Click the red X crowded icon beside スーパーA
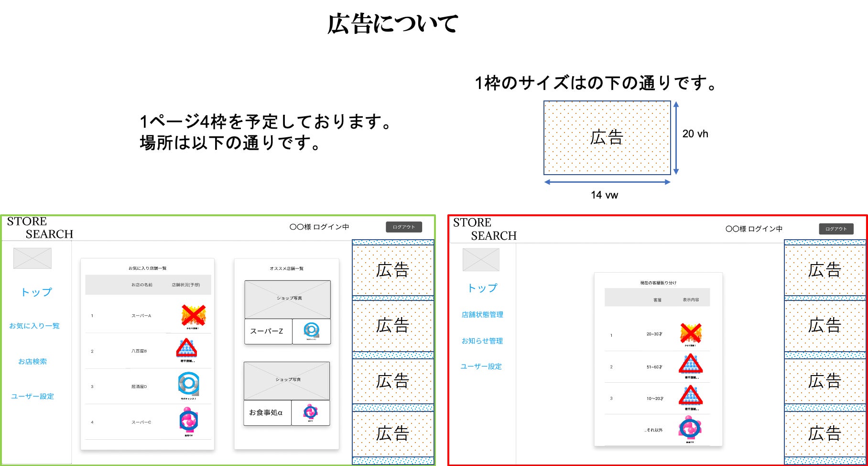This screenshot has height=466, width=868. [193, 316]
